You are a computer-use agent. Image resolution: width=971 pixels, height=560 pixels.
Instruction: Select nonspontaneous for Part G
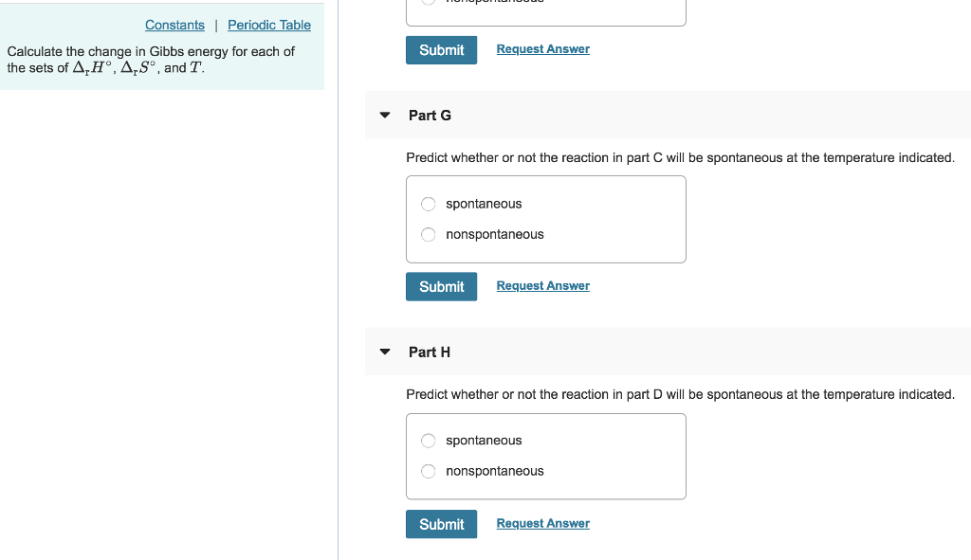(x=428, y=234)
